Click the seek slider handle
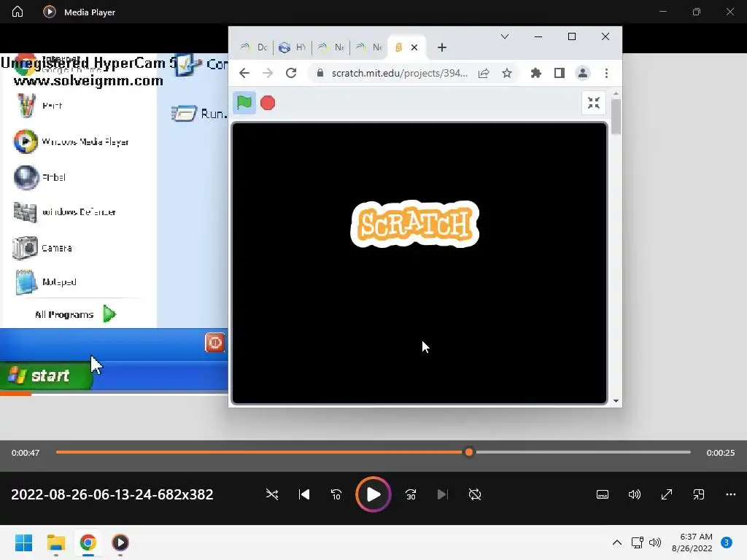Screen dimensions: 747x560 [x=469, y=452]
